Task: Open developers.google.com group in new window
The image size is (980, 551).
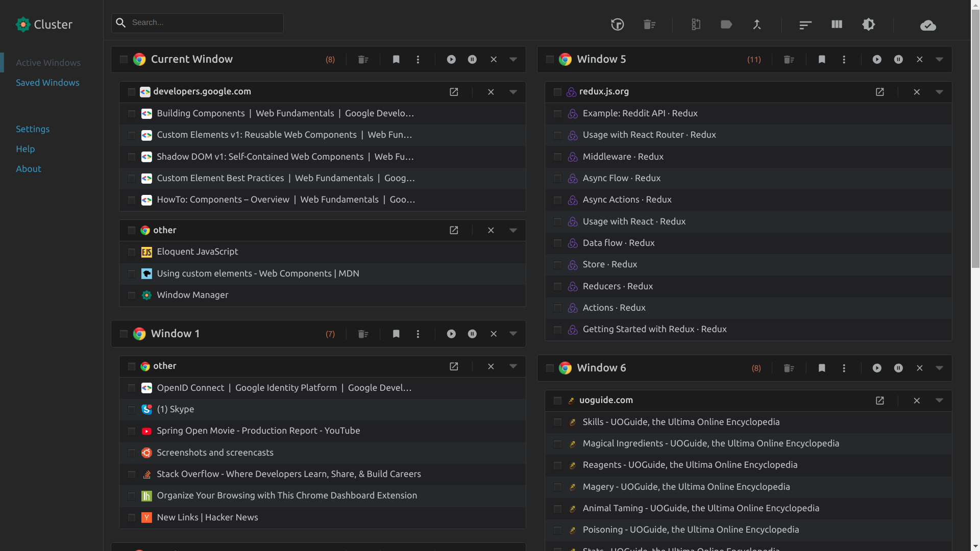Action: pos(454,92)
